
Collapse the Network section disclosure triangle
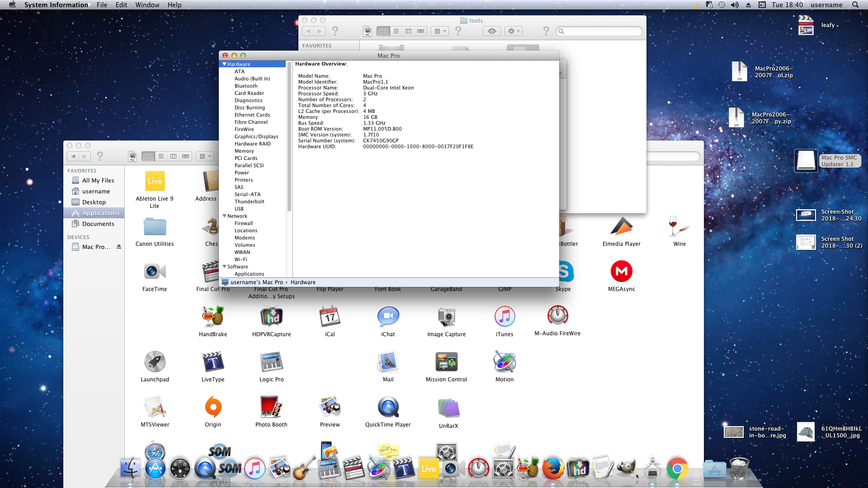pos(224,216)
